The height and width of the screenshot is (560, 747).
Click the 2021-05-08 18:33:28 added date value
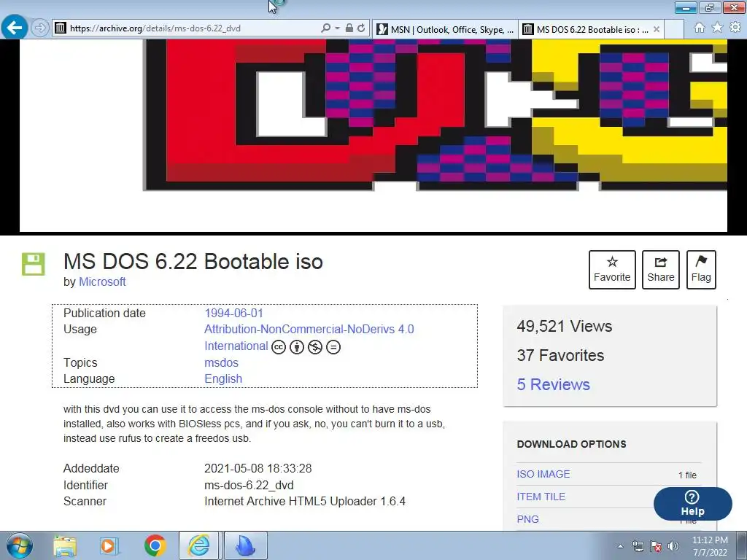coord(258,469)
